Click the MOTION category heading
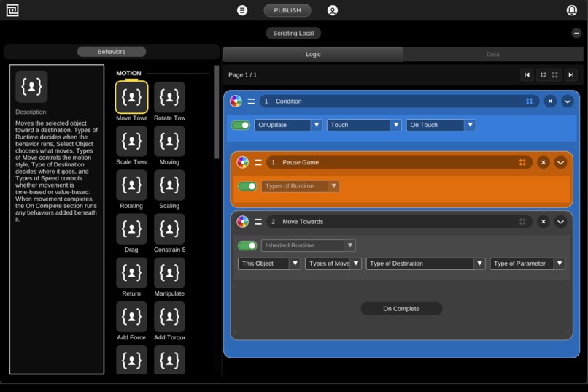Viewport: 588px width, 392px height. point(128,73)
